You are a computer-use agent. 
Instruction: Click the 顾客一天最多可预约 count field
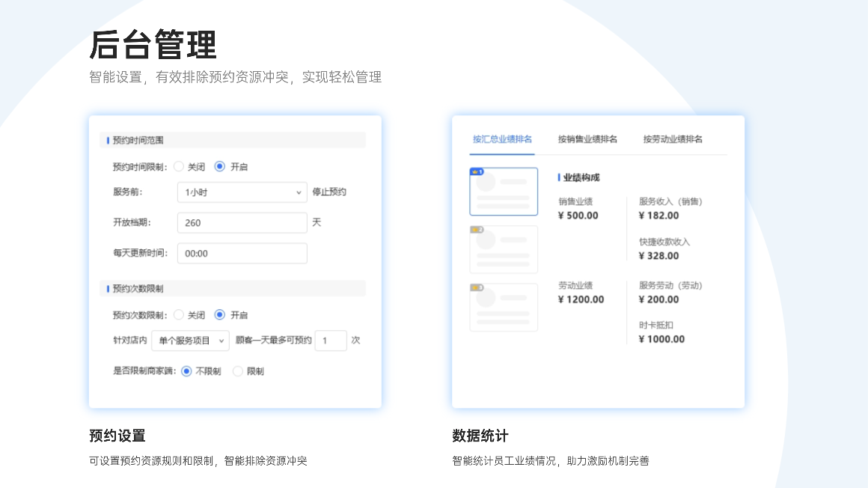pos(331,341)
